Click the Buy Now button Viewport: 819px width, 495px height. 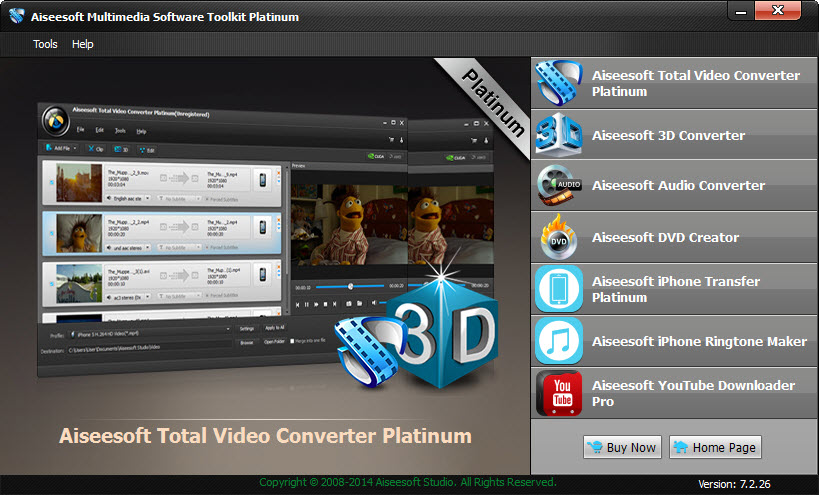pos(622,447)
